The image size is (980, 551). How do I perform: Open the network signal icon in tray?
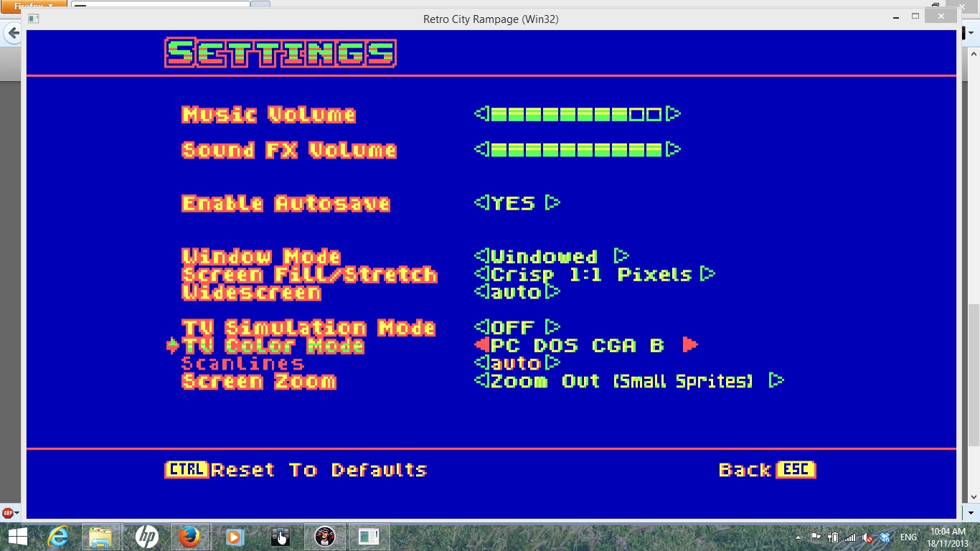850,537
